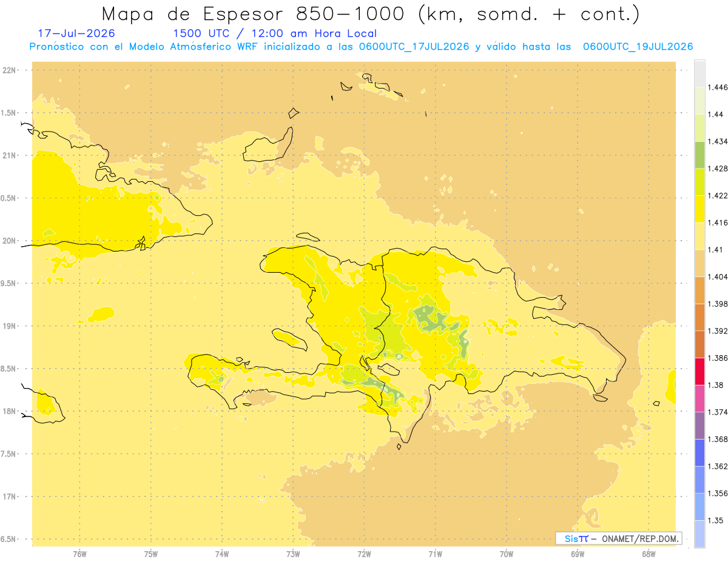Click the '1.386' legend value

coord(719,358)
